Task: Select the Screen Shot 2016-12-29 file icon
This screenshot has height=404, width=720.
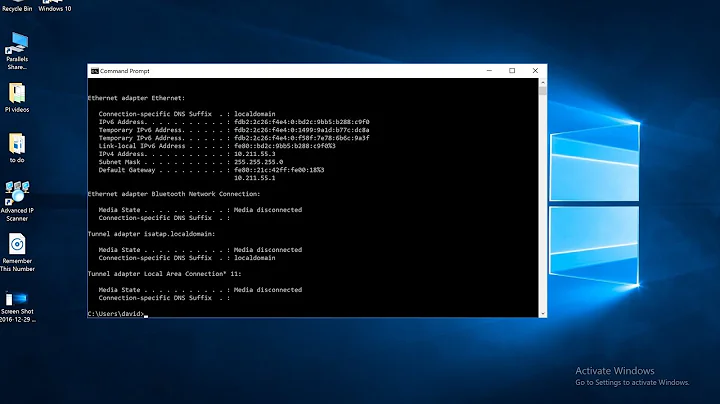Action: pos(17,306)
